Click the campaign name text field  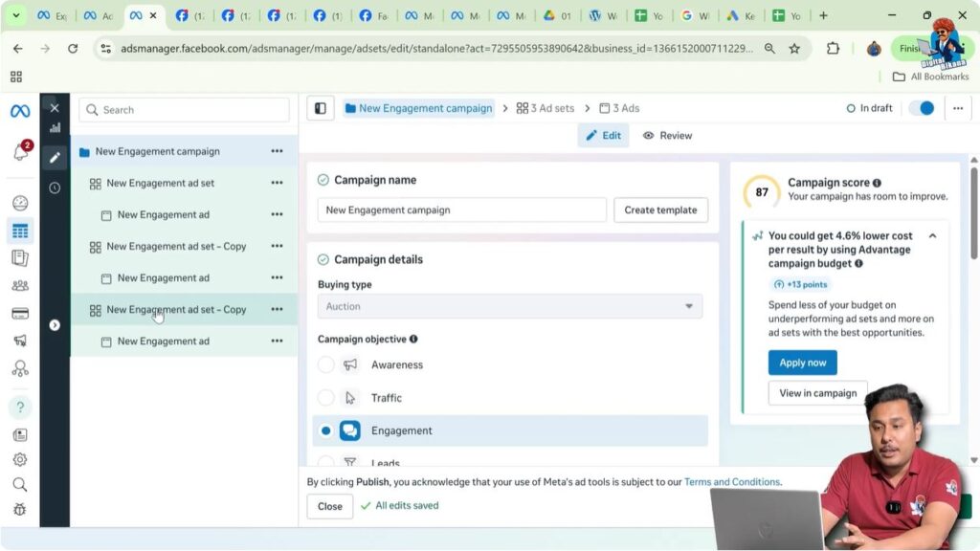(461, 210)
